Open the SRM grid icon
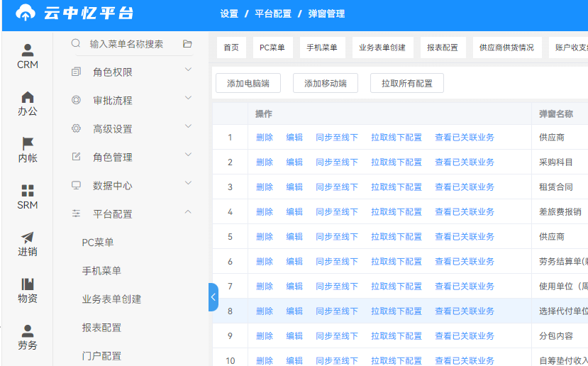This screenshot has height=366, width=588. point(28,191)
